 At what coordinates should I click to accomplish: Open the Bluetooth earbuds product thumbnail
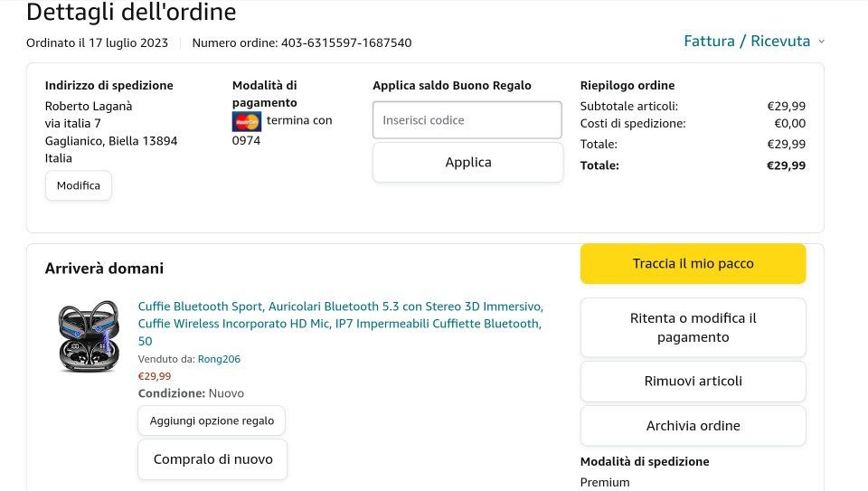tap(89, 336)
